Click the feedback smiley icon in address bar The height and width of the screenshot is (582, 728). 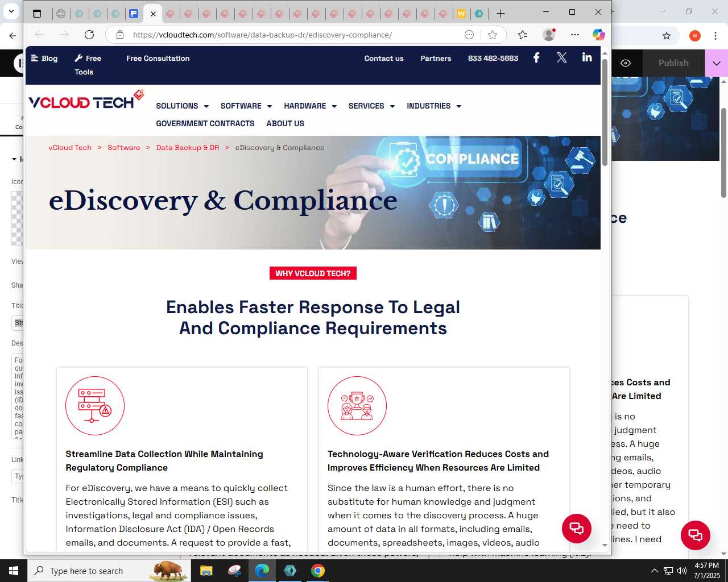point(469,35)
